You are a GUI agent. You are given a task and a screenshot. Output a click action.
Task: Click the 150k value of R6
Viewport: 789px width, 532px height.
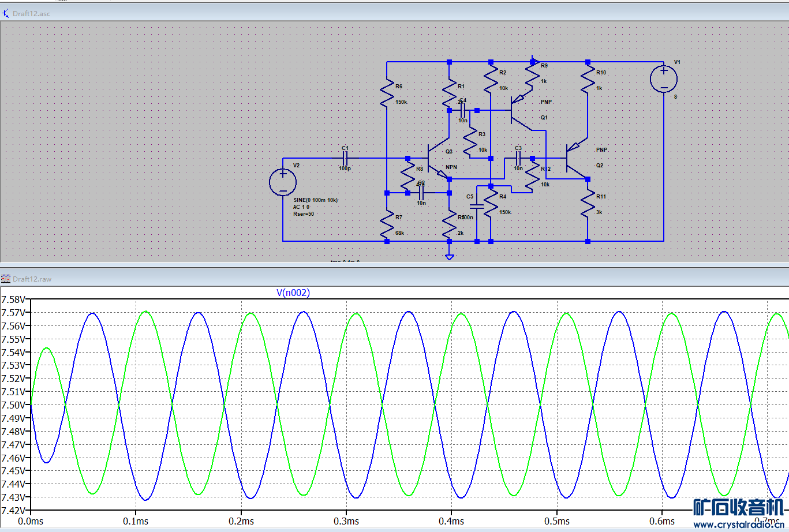point(401,102)
